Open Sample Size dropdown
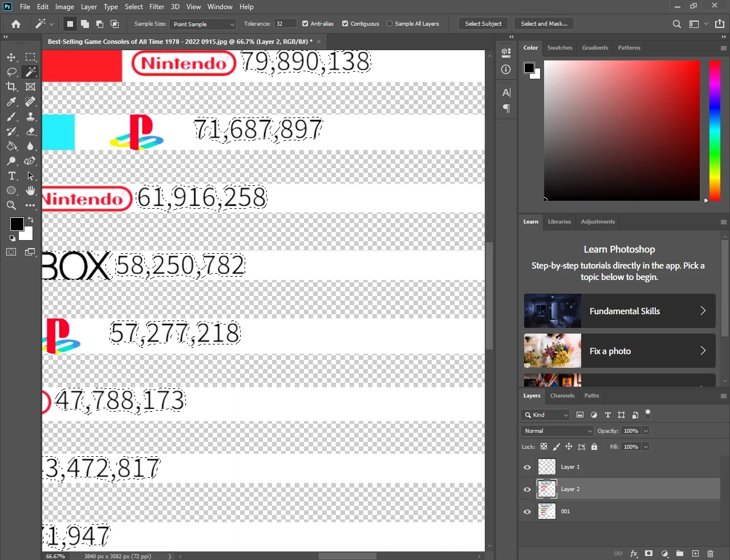 point(202,24)
